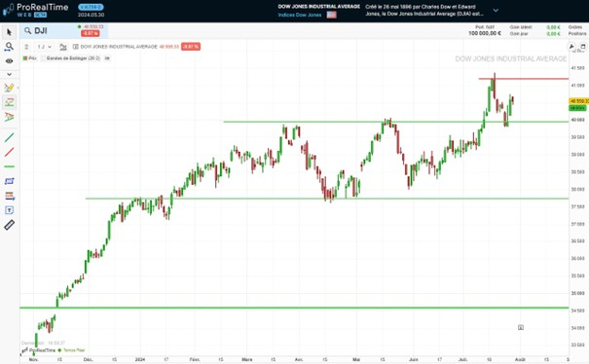Click the small boxed icon near 34 000

[521, 328]
